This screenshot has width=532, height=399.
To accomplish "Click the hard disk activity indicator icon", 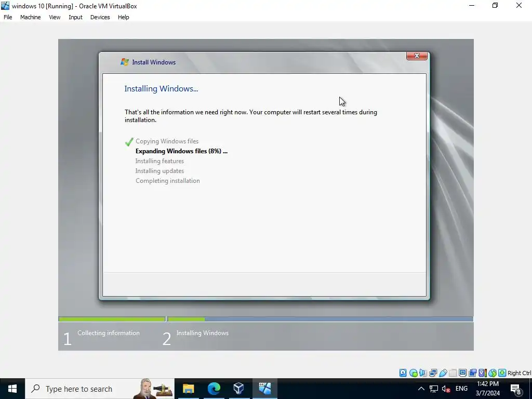I will [403, 373].
